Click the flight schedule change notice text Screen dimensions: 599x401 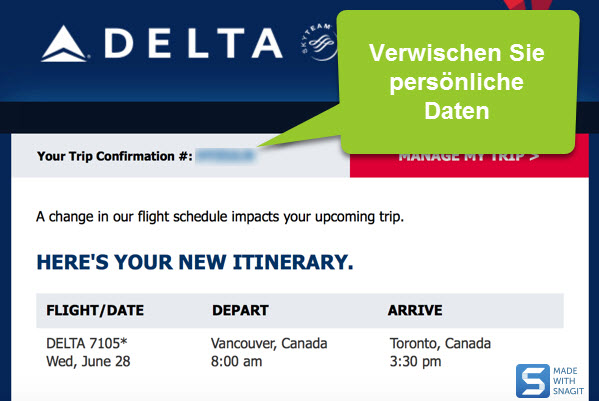220,217
